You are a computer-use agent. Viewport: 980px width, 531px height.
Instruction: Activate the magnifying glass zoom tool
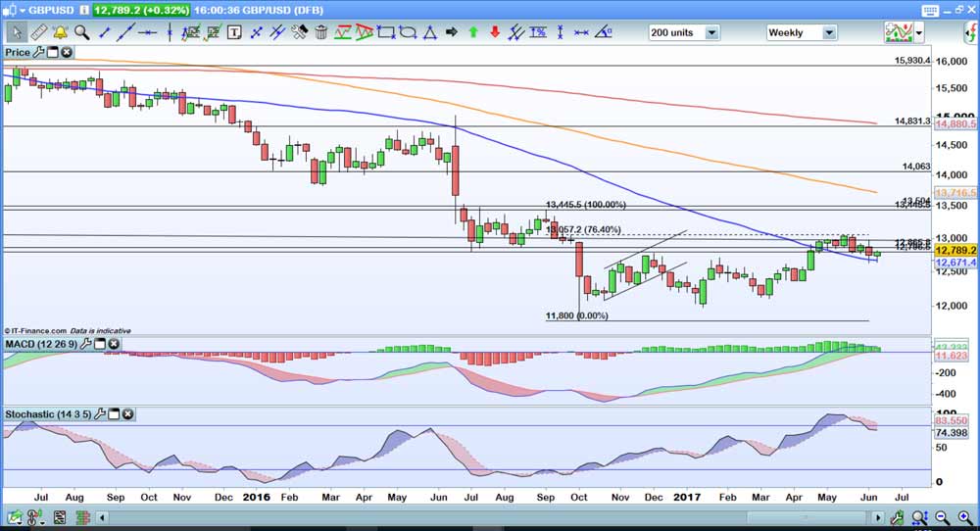pyautogui.click(x=82, y=32)
